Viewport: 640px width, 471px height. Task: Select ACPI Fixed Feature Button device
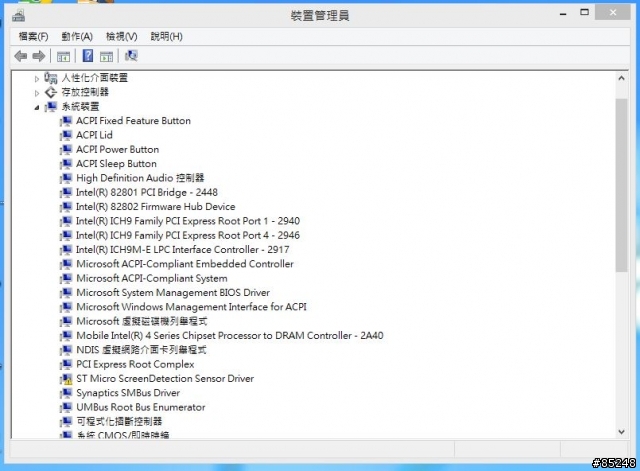tap(133, 121)
